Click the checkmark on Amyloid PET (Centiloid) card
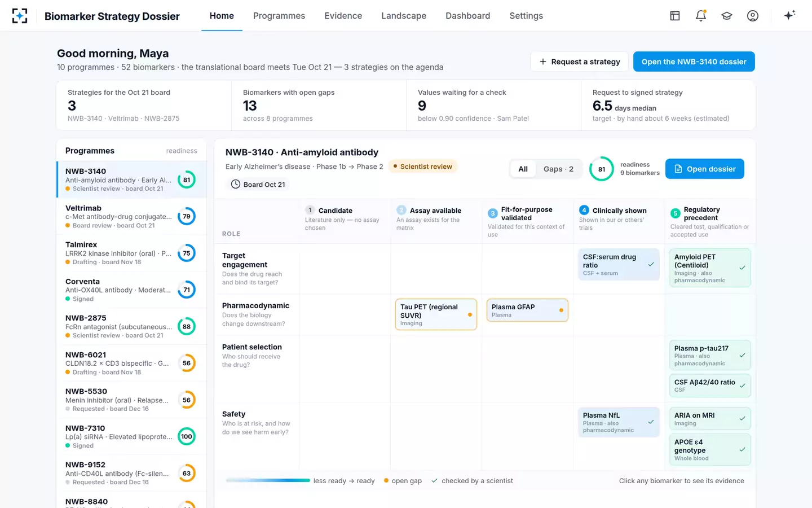This screenshot has width=812, height=508. pyautogui.click(x=743, y=268)
